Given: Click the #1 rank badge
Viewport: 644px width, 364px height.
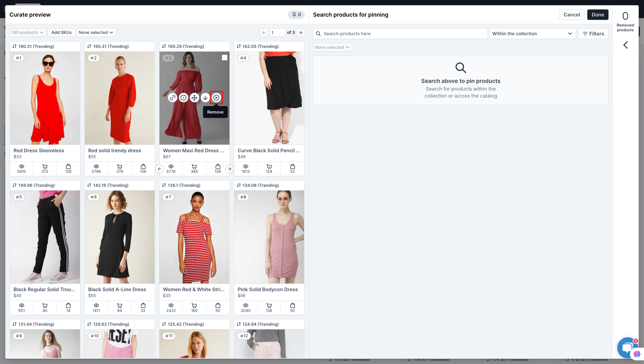Looking at the screenshot, I should click(19, 58).
